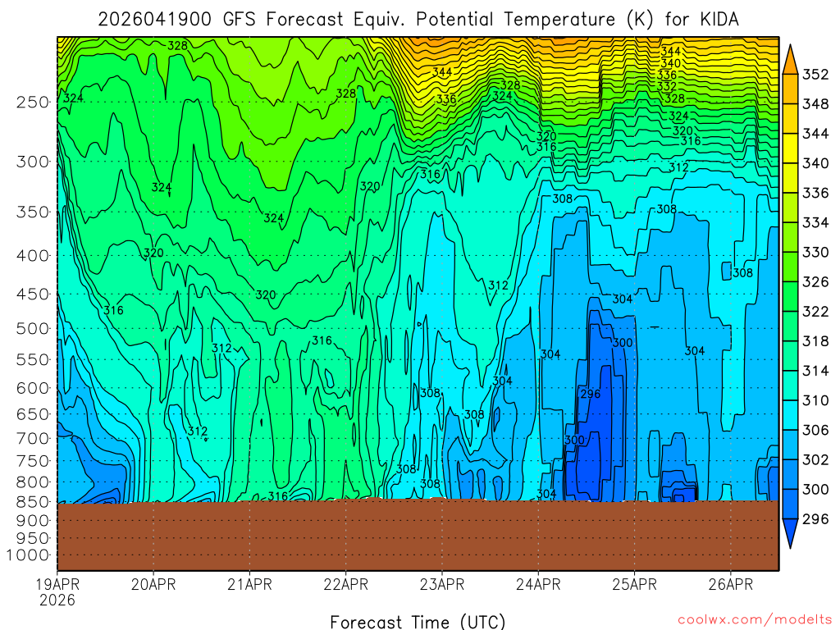Select the 20APR date label
Screen dimensions: 840x630
click(153, 584)
